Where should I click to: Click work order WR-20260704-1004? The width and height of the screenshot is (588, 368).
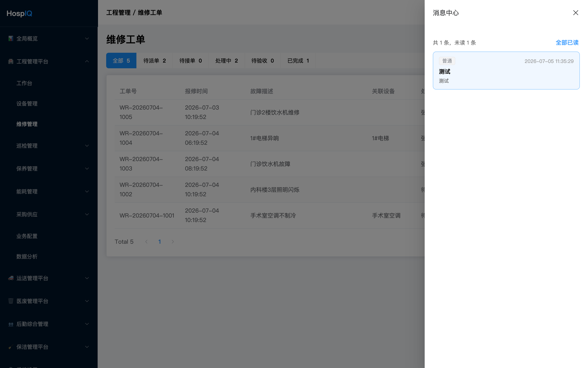point(141,138)
